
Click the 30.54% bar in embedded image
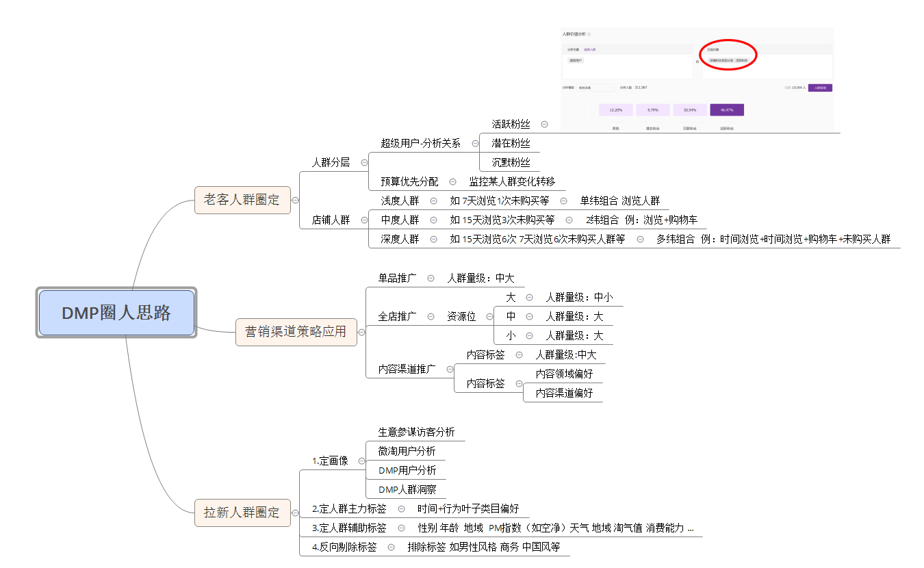coord(690,109)
